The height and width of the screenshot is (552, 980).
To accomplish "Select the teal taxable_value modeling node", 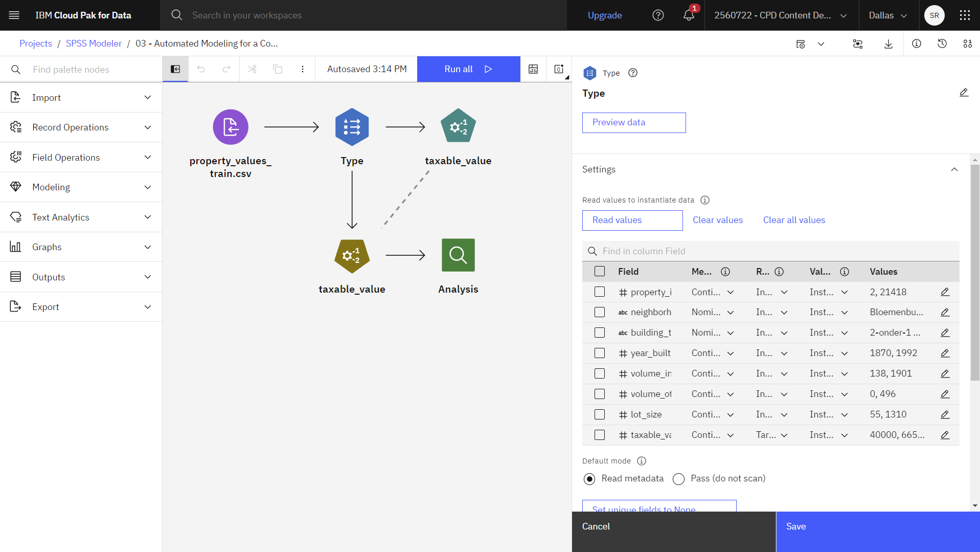I will click(458, 126).
